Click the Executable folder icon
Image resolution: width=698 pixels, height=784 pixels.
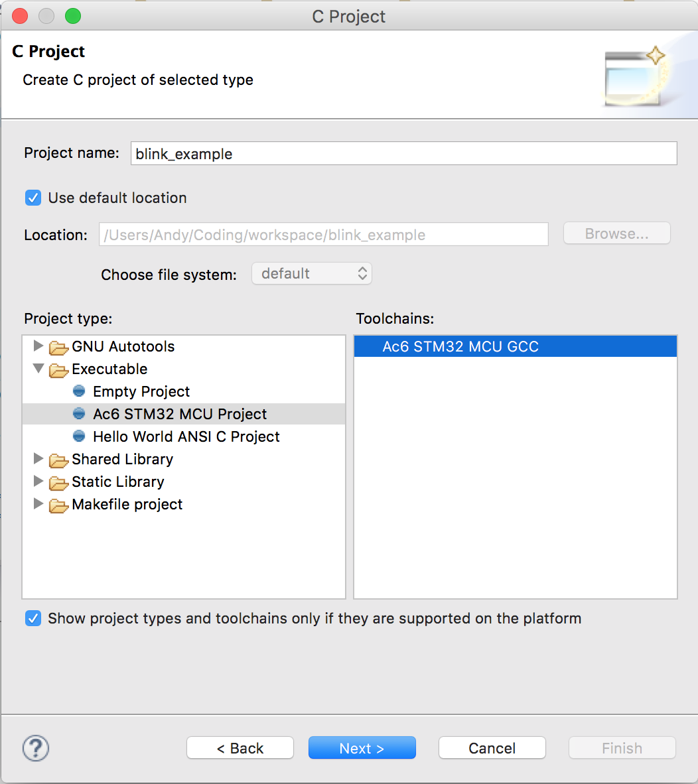click(58, 369)
